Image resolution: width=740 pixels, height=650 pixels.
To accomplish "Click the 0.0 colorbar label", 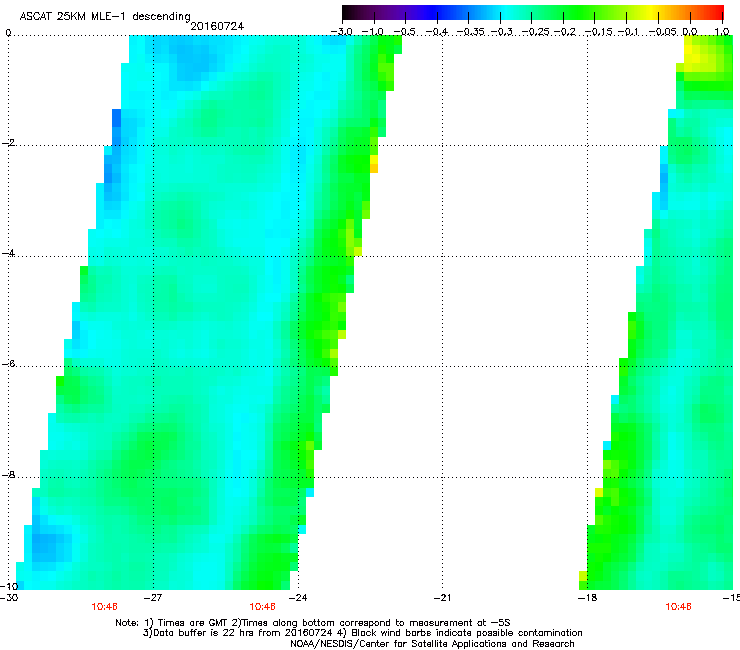I will (x=690, y=32).
